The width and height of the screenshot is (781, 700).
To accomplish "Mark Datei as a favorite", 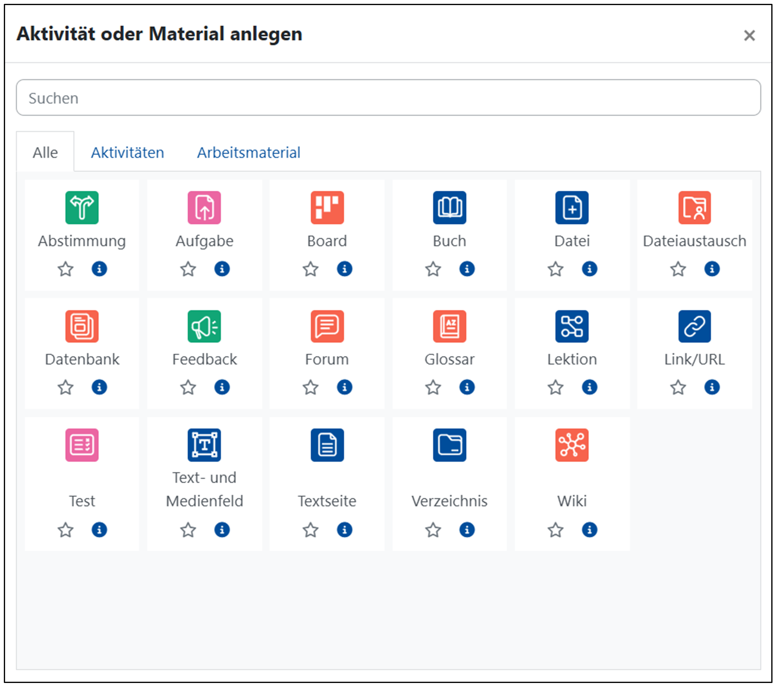I will (555, 269).
